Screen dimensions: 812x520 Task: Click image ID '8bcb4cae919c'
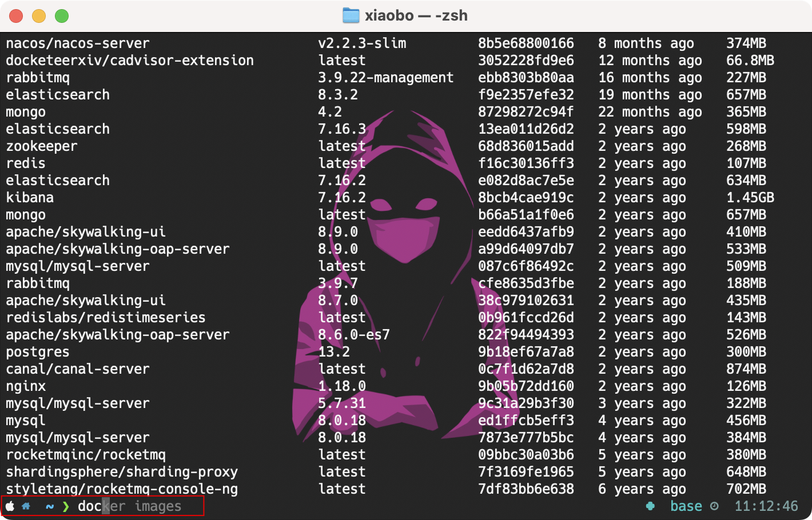click(x=526, y=198)
